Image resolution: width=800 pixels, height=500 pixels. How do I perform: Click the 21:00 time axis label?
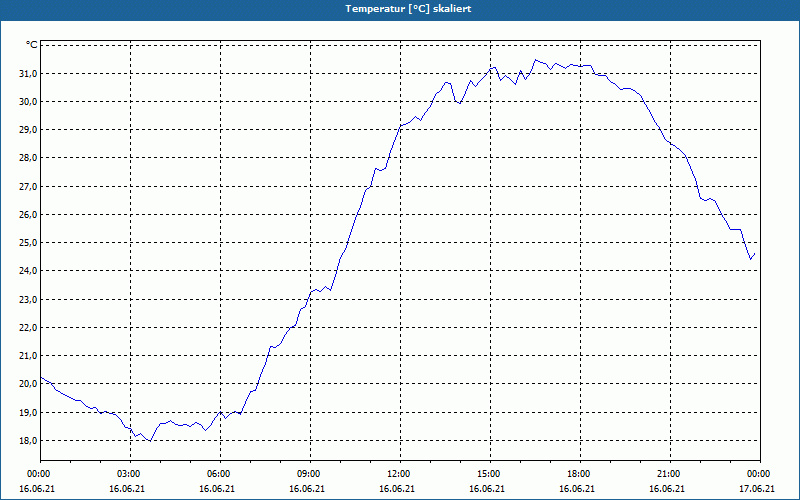click(x=669, y=474)
